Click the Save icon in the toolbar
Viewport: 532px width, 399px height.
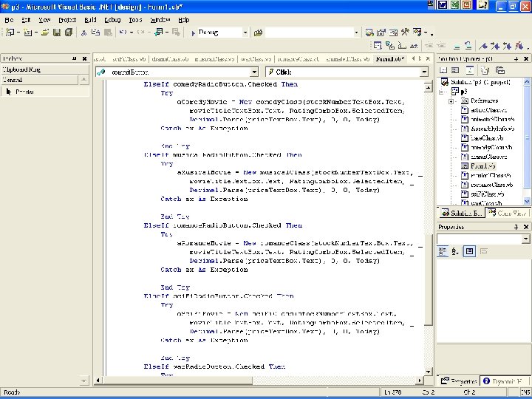tap(56, 33)
